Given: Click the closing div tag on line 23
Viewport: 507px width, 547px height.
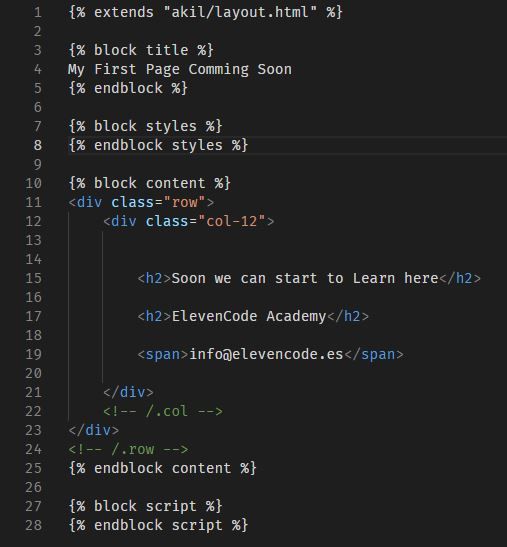Looking at the screenshot, I should 94,430.
